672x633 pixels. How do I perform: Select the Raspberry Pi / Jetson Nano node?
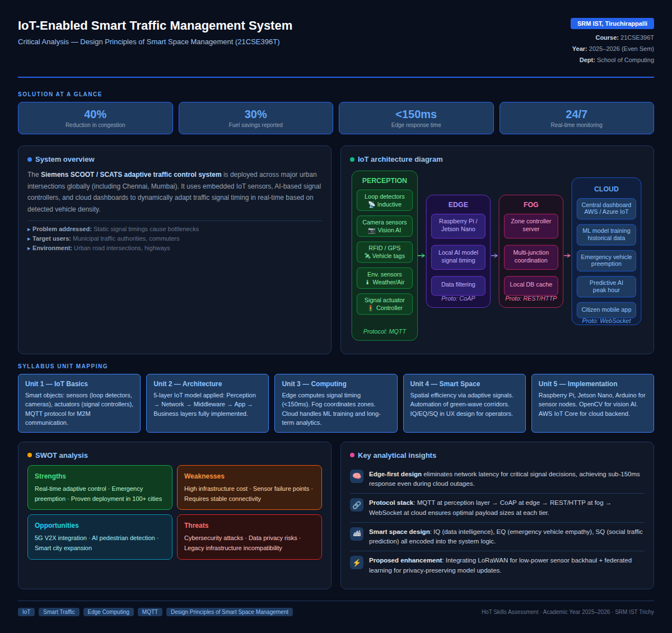(x=458, y=226)
